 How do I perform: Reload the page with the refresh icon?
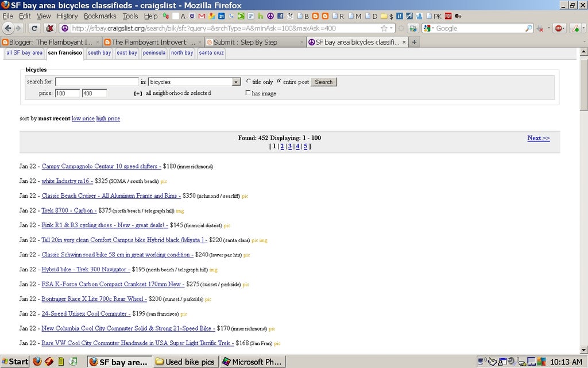pos(34,28)
